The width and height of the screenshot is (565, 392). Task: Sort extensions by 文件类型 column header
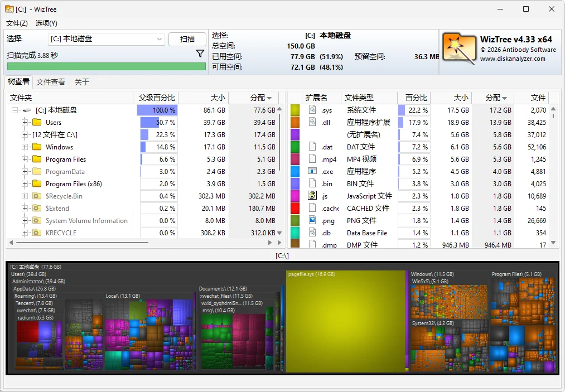tap(369, 98)
